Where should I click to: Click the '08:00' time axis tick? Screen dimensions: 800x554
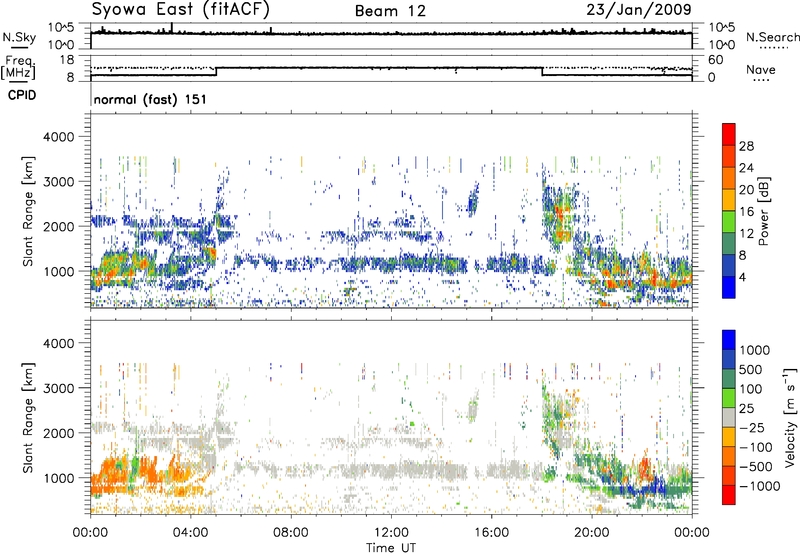coord(291,533)
